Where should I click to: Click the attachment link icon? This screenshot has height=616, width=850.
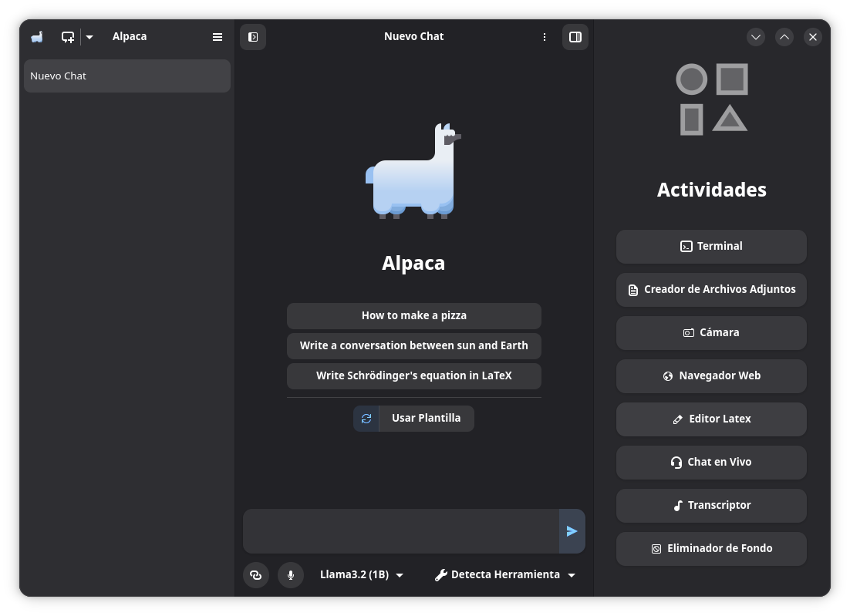(256, 575)
